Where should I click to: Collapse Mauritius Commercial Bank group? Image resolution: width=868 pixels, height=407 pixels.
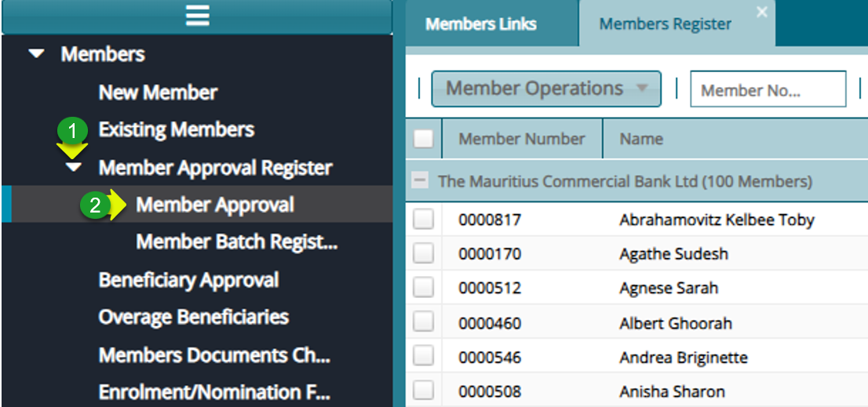tap(421, 181)
